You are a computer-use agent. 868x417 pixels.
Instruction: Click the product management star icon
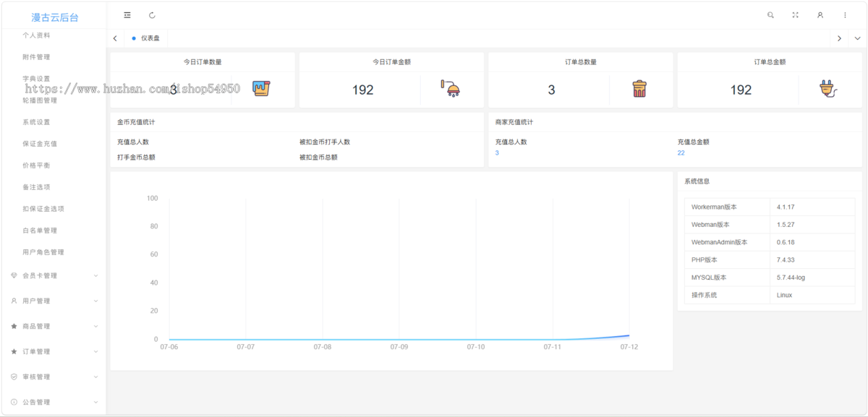14,326
